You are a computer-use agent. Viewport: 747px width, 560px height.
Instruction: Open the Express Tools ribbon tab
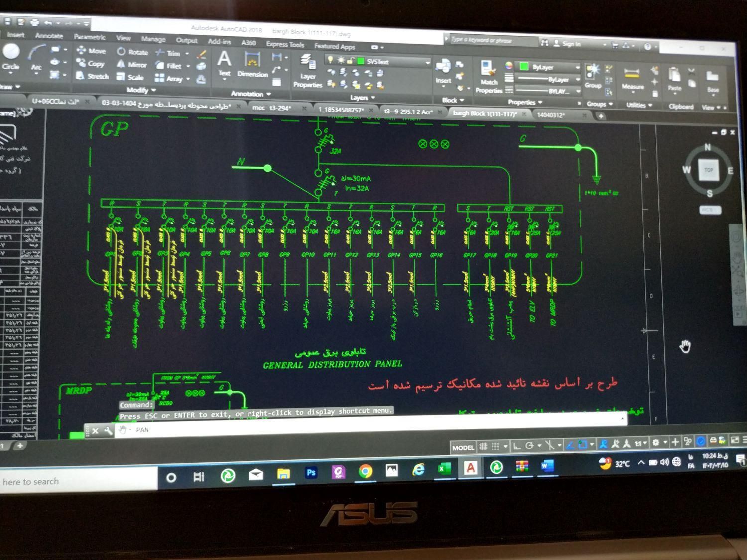[285, 44]
